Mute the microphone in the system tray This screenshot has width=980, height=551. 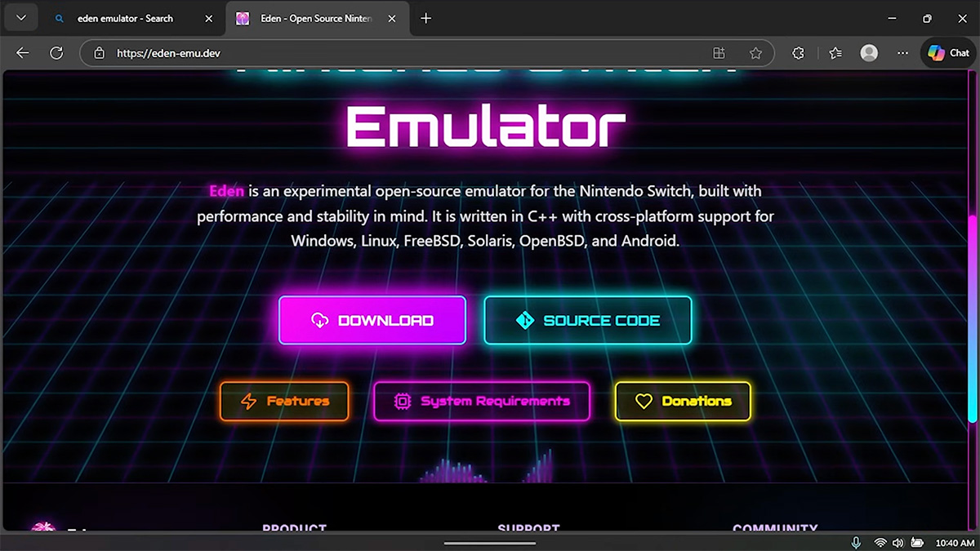coord(855,542)
